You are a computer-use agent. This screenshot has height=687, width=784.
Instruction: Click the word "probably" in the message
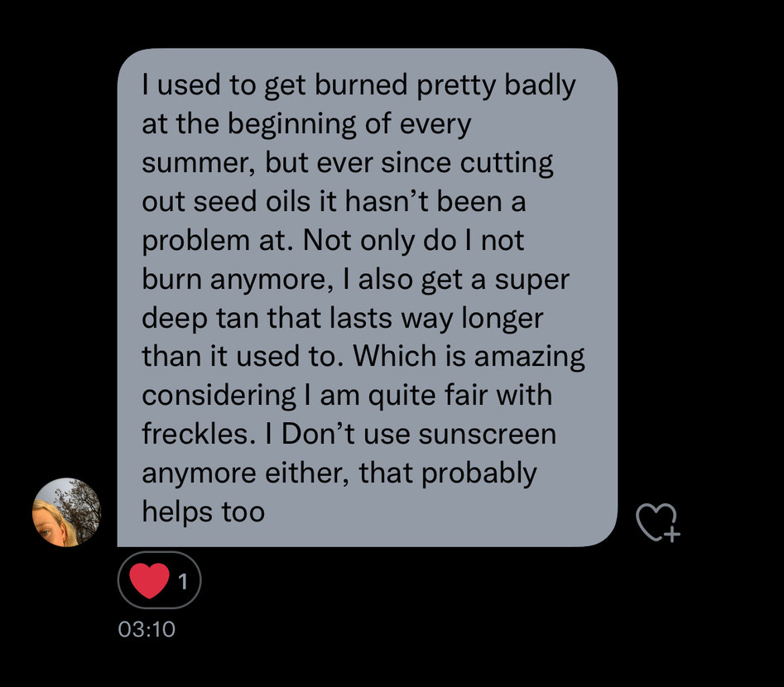pos(479,473)
